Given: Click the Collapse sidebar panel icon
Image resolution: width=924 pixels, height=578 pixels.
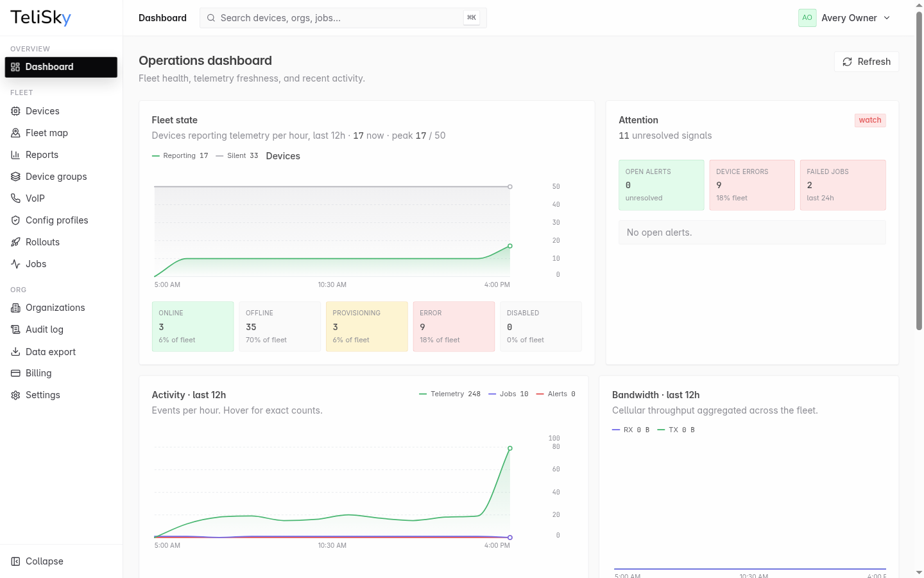Looking at the screenshot, I should (15, 561).
